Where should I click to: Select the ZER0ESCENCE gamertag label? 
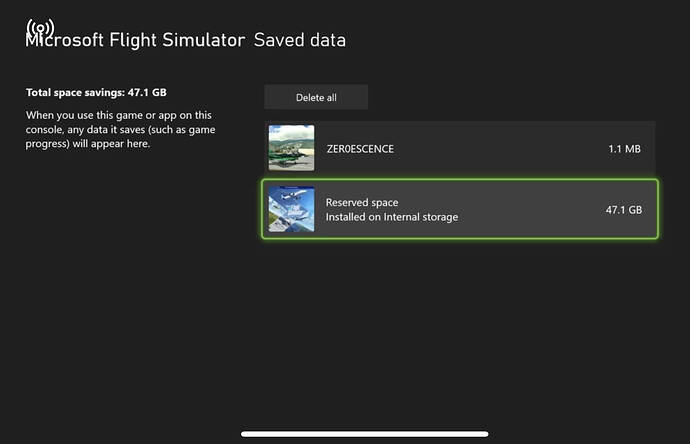click(360, 149)
